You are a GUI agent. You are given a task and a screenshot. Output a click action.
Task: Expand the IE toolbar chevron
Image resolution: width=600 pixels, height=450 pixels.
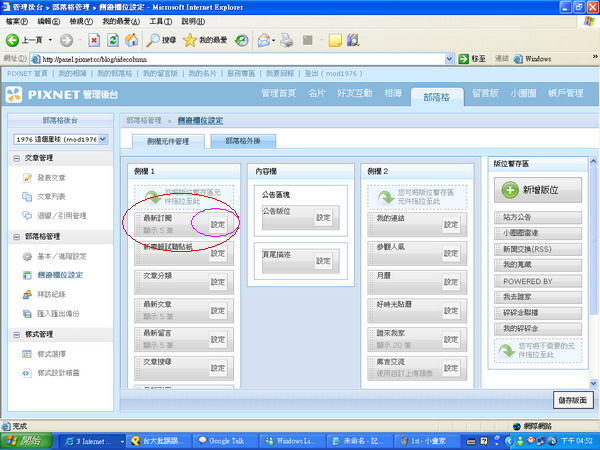595,57
